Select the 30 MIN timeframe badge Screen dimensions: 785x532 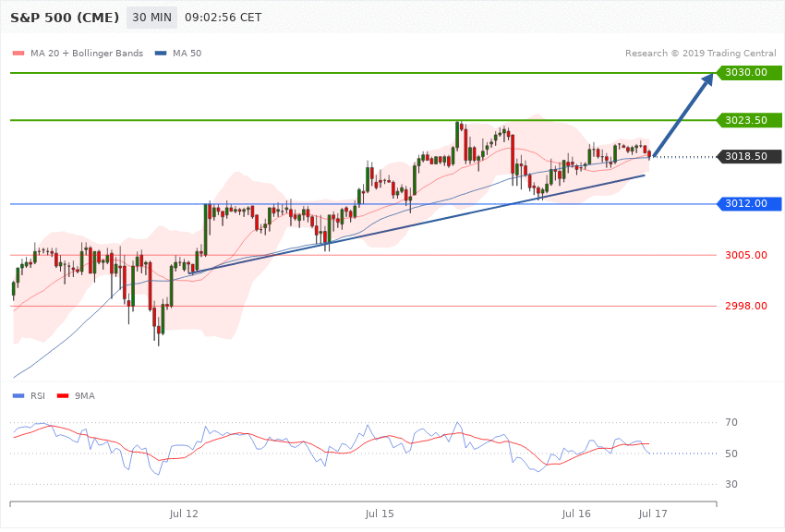pos(151,18)
